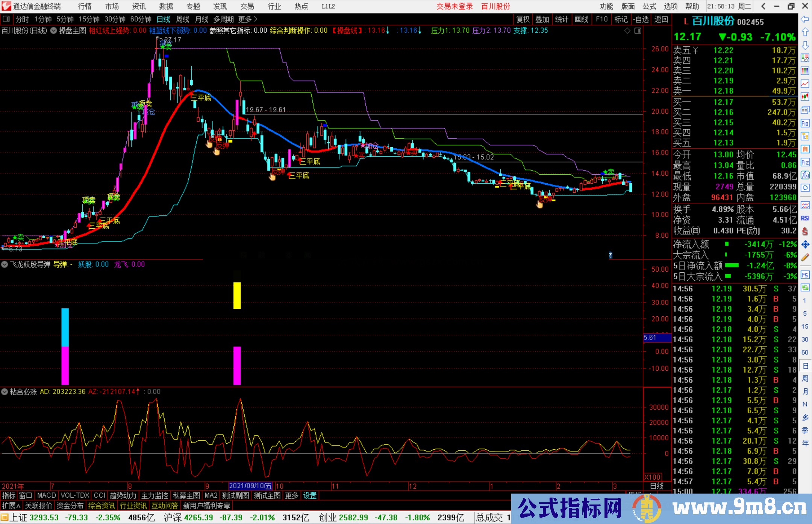Screen dimensions: 812x524
Task: Open the multi-stock grid quote icon in sidebar
Action: [x=805, y=71]
